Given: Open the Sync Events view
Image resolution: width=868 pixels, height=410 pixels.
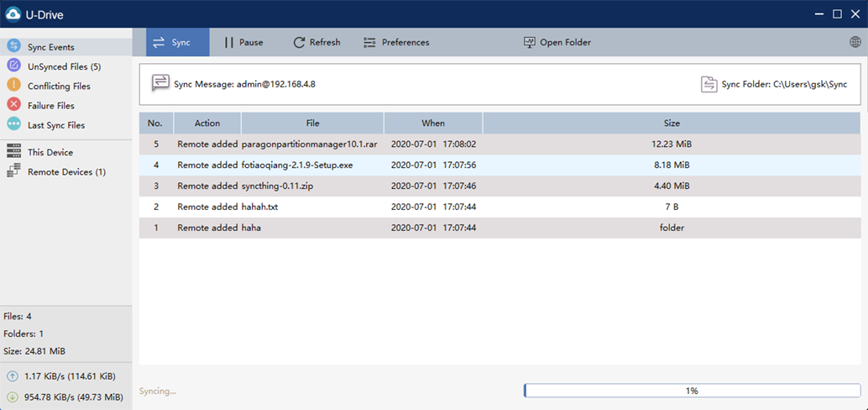Looking at the screenshot, I should (x=65, y=46).
